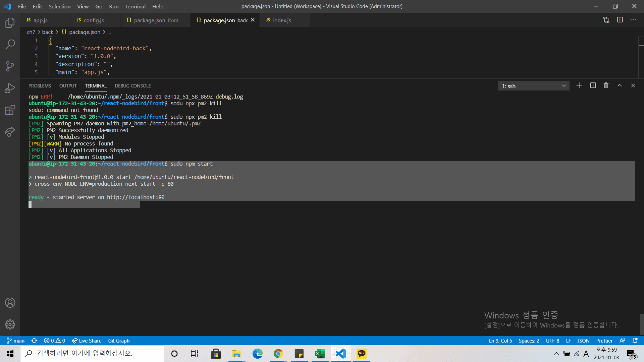Open the '1: ssh' terminal dropdown

coord(534,86)
